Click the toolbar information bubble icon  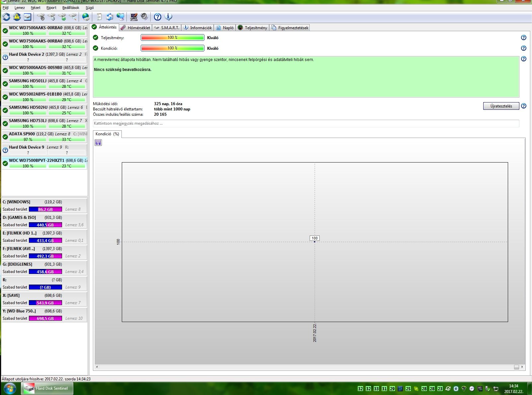click(x=168, y=17)
